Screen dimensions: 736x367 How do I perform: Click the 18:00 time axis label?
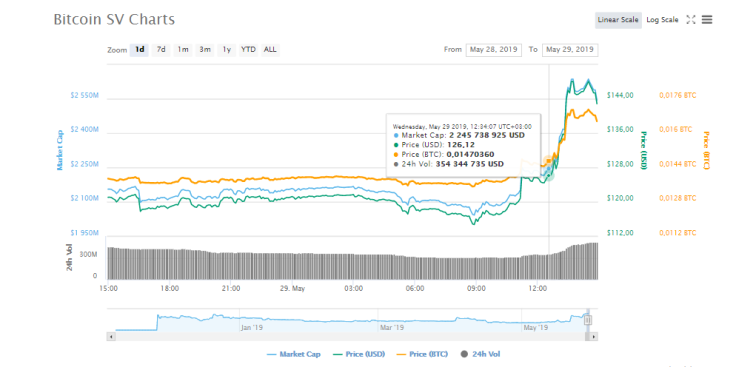169,288
